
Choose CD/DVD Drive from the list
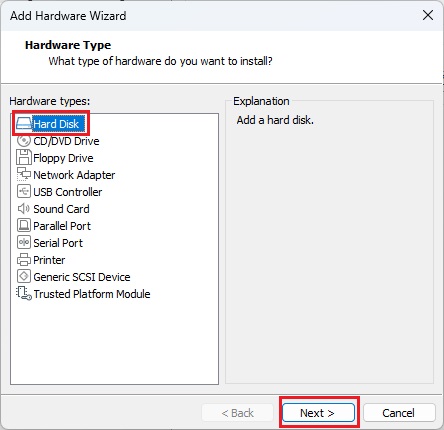66,141
